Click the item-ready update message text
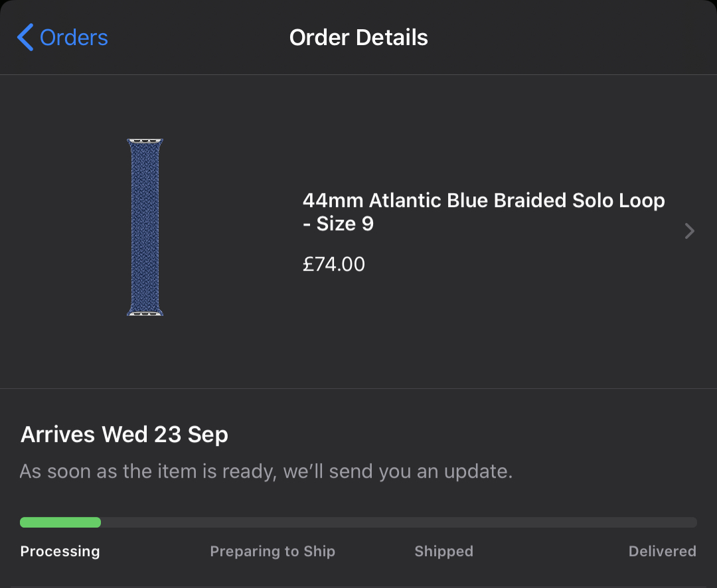 click(x=266, y=471)
